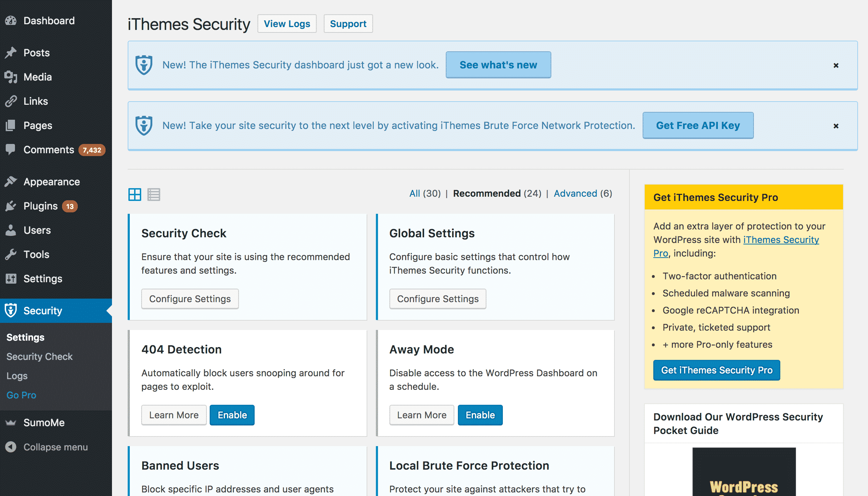Open Comments menu item

tap(48, 150)
